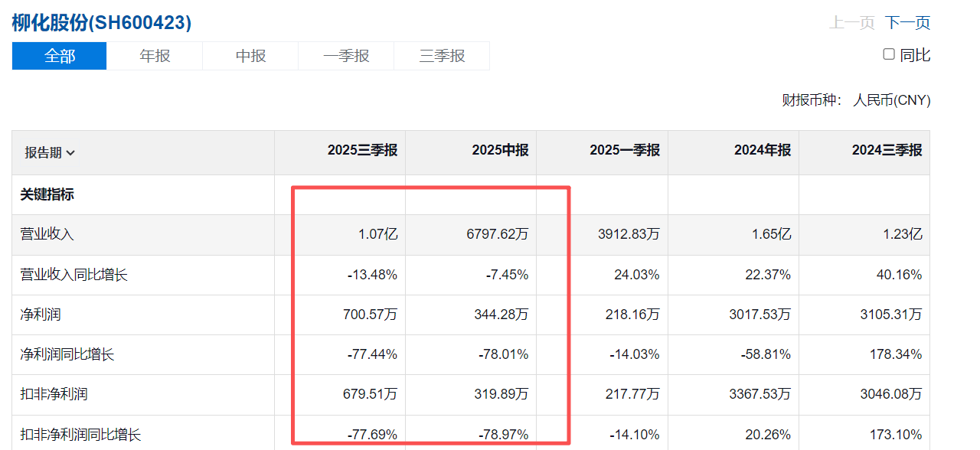Select the 中报 tab
Screen dimensions: 980x450
coord(250,56)
